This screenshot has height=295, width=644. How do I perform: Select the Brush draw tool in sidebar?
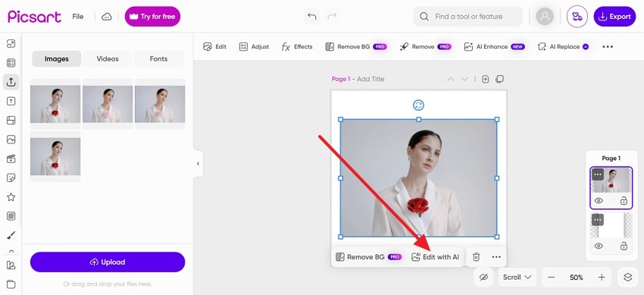[x=11, y=235]
